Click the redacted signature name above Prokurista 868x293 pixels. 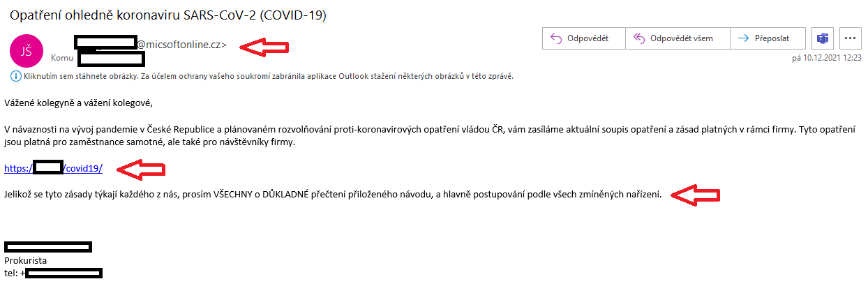(48, 246)
